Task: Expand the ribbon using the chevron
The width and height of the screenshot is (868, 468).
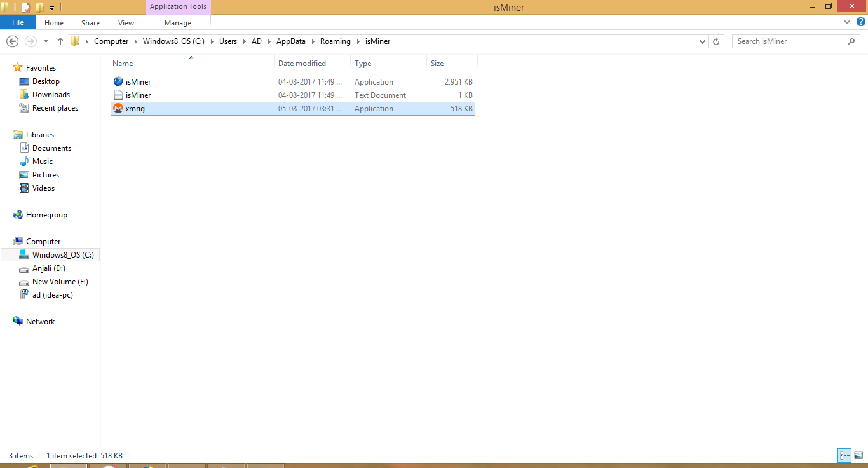Action: pos(847,22)
